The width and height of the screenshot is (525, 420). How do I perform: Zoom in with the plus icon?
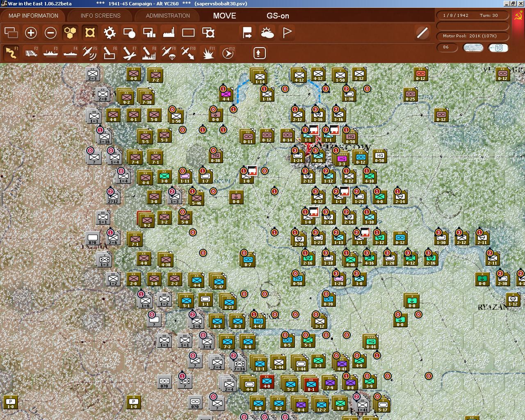[x=31, y=32]
